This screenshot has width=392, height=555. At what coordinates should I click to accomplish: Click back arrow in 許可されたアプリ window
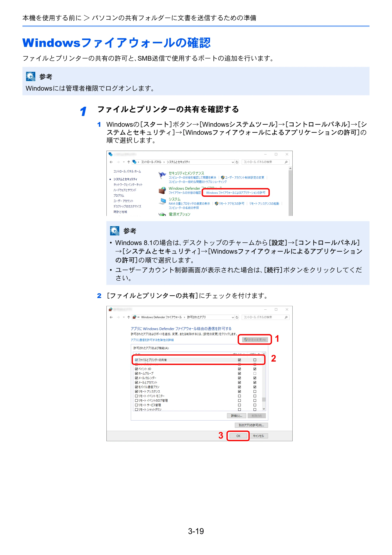[111, 317]
